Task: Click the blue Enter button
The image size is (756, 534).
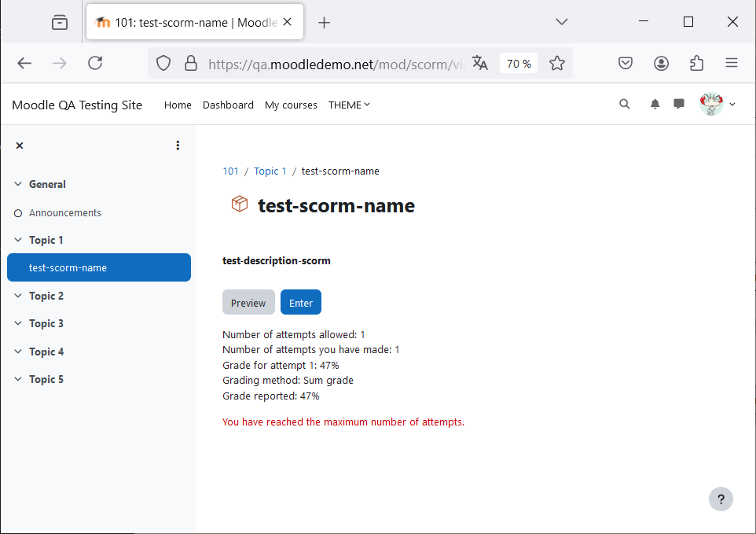Action: (301, 303)
